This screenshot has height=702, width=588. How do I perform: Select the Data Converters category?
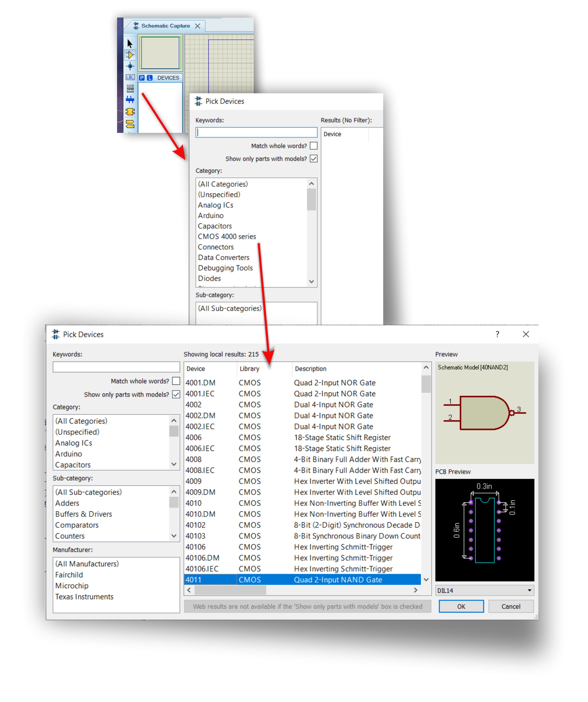click(x=224, y=257)
